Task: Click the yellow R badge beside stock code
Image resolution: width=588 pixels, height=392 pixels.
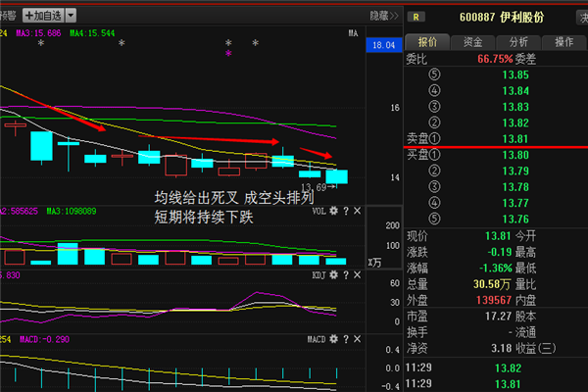Action: point(418,17)
